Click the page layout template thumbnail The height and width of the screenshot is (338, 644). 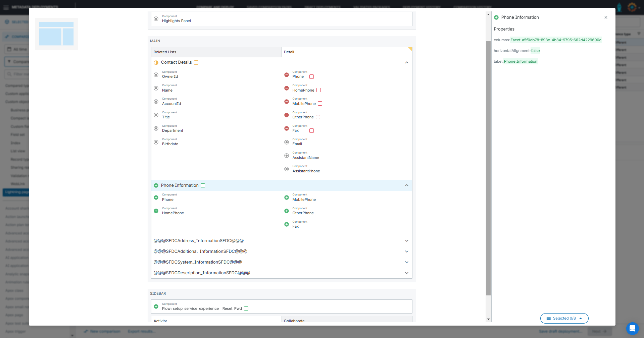pos(56,34)
